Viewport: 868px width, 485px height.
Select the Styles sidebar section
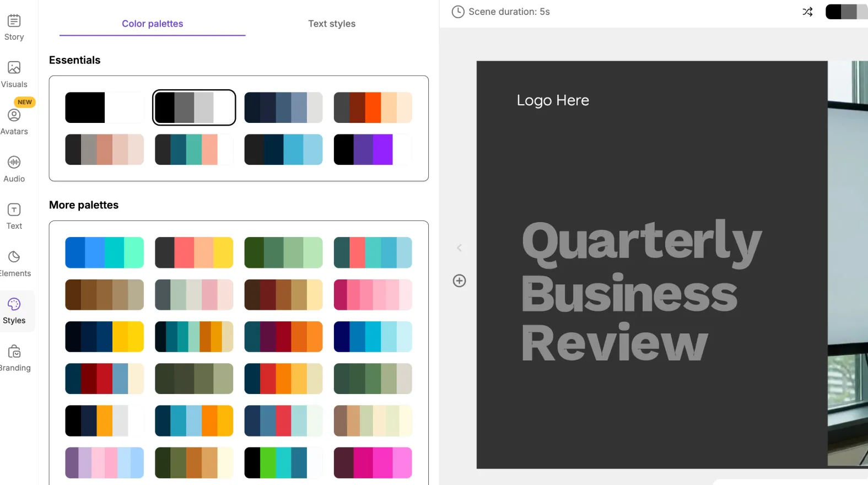pos(14,311)
